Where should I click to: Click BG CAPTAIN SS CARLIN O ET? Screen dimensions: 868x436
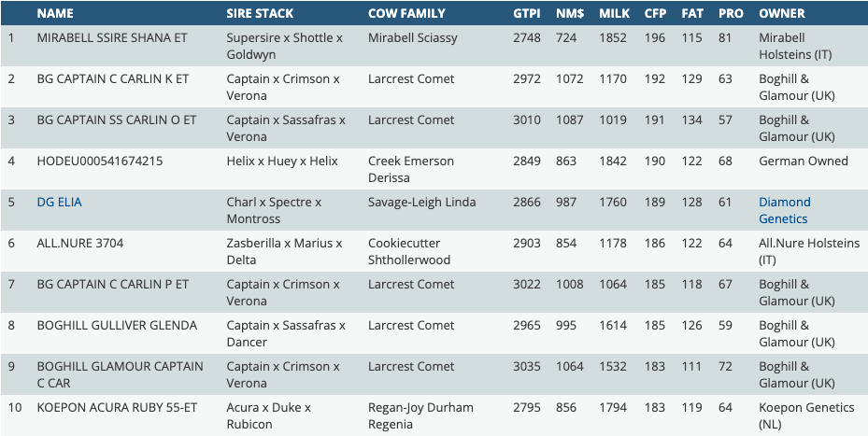coord(117,120)
